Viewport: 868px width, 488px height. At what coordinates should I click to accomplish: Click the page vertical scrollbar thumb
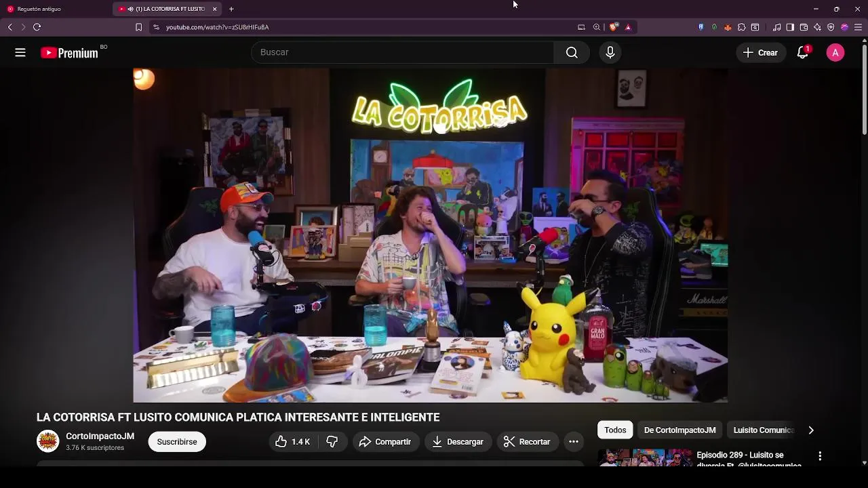click(x=865, y=89)
